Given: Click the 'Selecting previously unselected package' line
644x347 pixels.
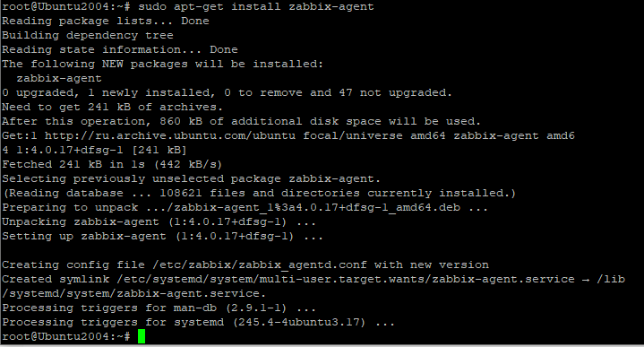Looking at the screenshot, I should (192, 179).
